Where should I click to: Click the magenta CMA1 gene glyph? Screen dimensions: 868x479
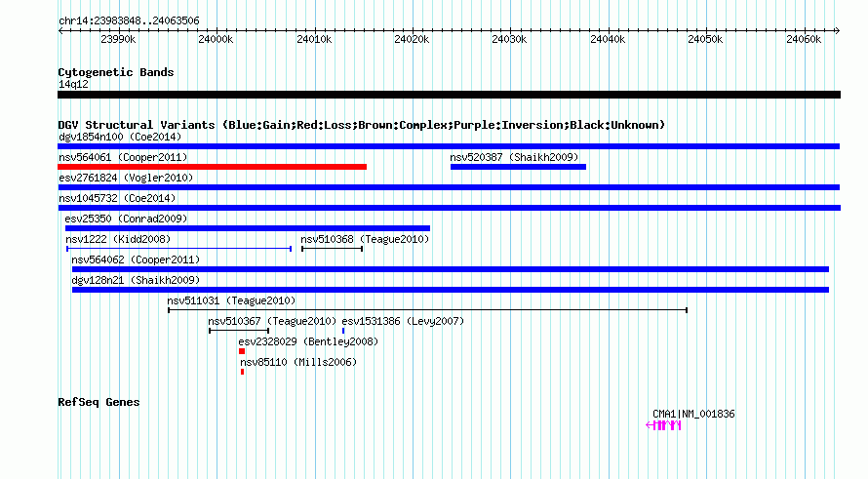[663, 425]
